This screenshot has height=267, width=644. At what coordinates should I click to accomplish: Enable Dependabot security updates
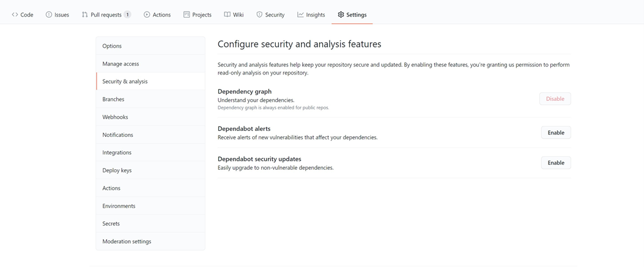pos(555,163)
